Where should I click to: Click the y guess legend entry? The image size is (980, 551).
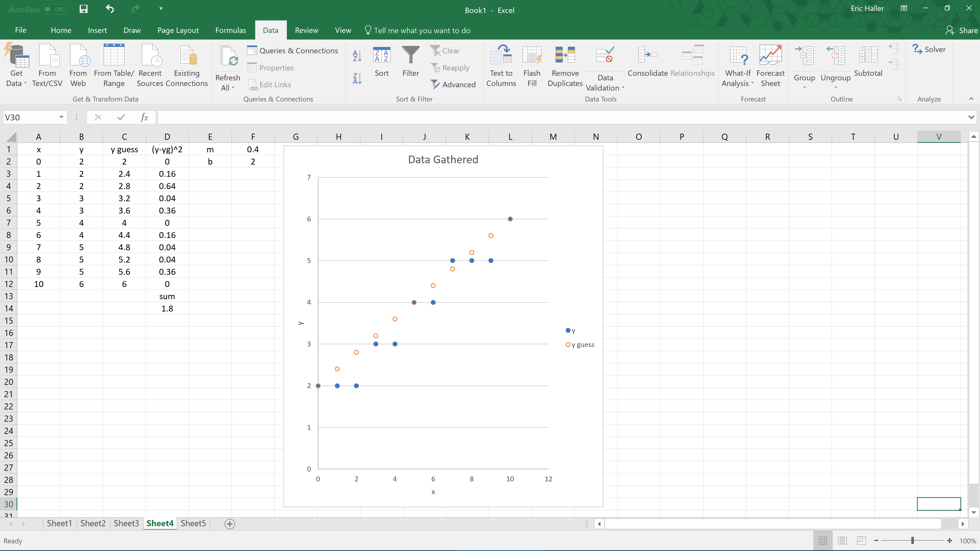(x=580, y=345)
